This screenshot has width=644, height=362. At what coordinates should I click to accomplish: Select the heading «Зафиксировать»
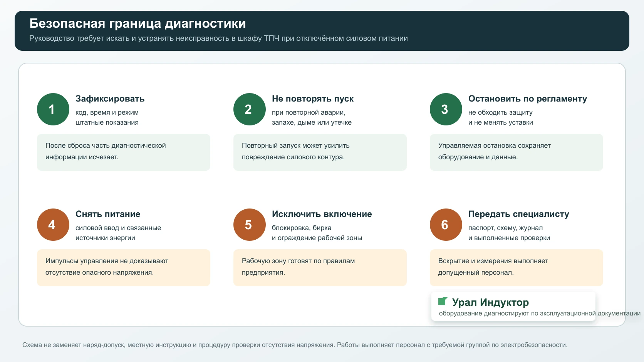click(110, 98)
